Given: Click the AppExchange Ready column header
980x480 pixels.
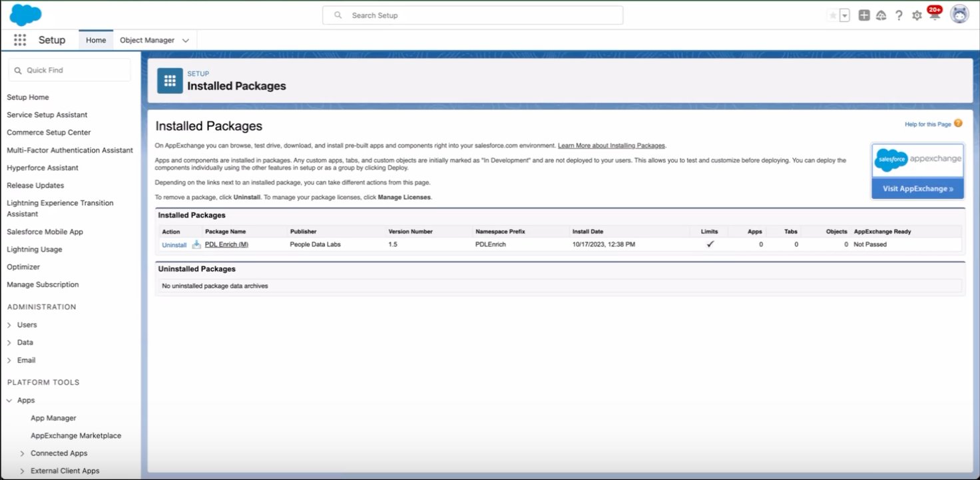Looking at the screenshot, I should pos(882,232).
